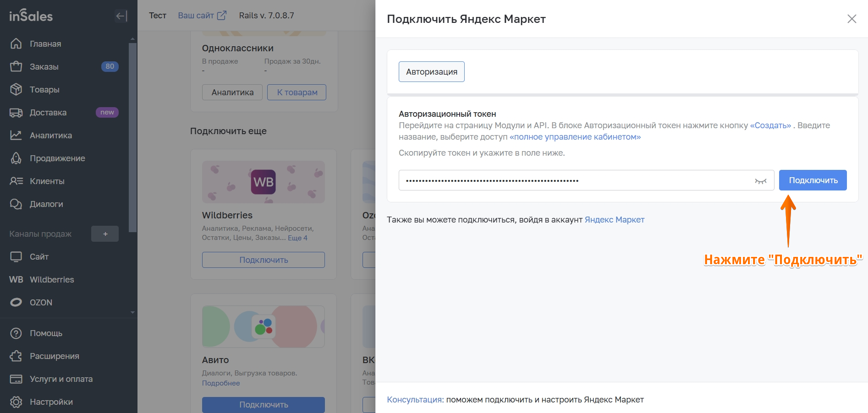Click the Доставка truck icon
This screenshot has height=413, width=868.
[16, 113]
